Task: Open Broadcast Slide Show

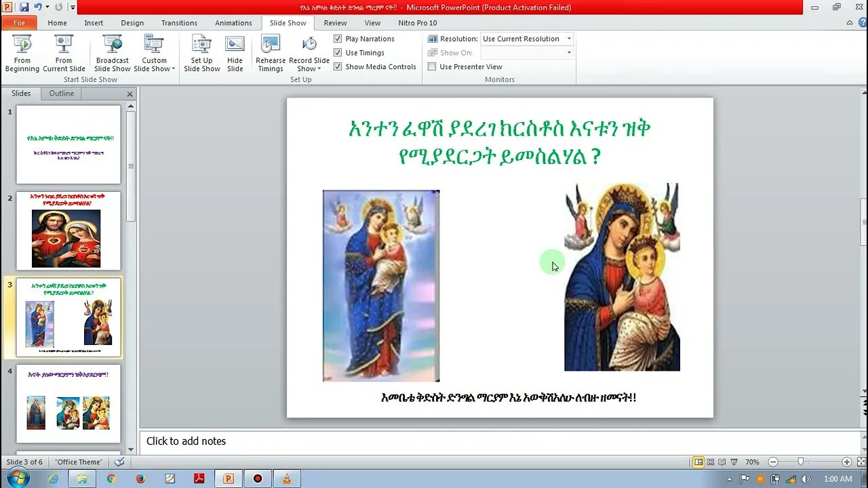Action: (112, 54)
